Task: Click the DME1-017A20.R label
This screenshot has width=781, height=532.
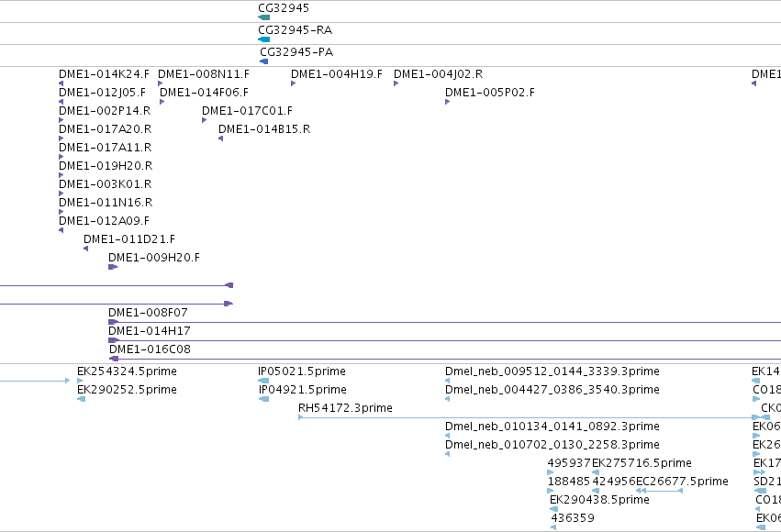Action: coord(106,129)
